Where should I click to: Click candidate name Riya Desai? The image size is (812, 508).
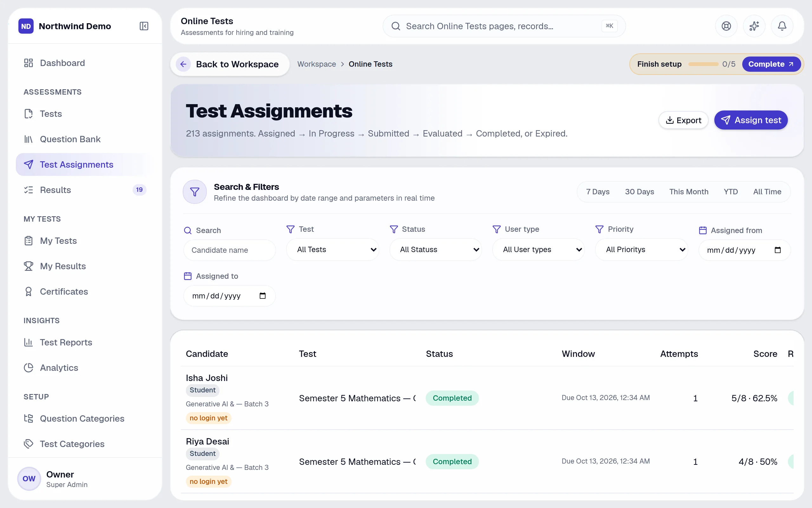click(x=207, y=441)
